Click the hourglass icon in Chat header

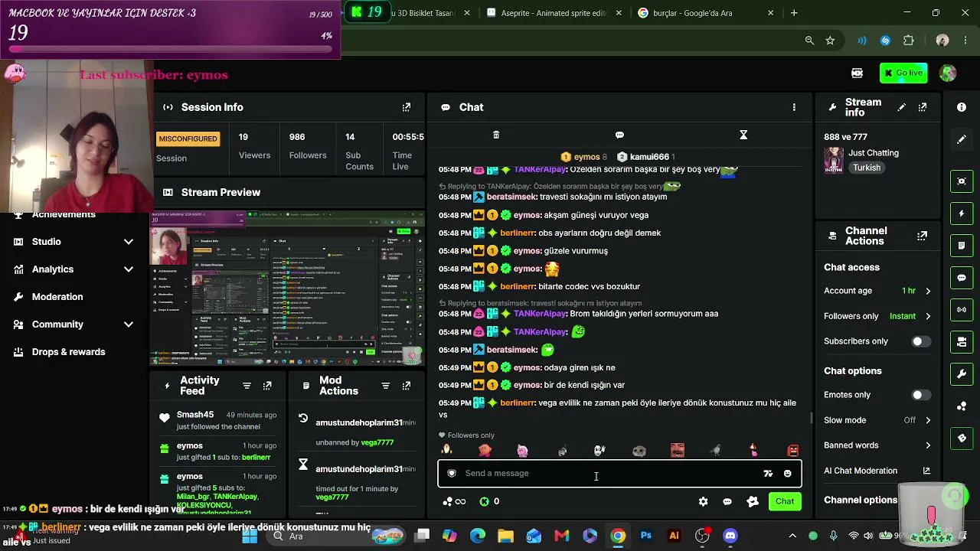click(743, 135)
